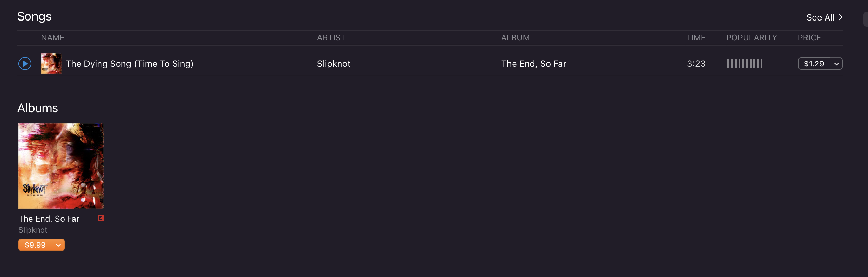Open Slipknot artist in the song row

pyautogui.click(x=334, y=64)
